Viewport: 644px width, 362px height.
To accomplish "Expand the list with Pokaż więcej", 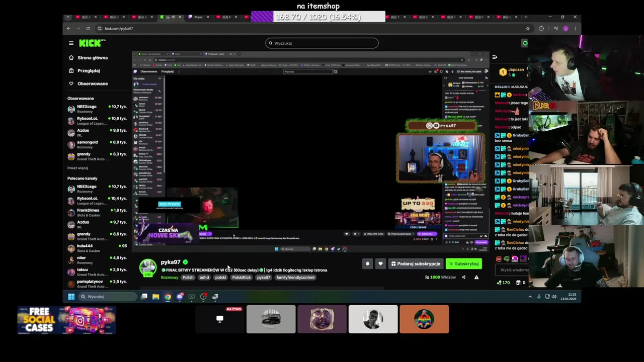I will point(77,168).
